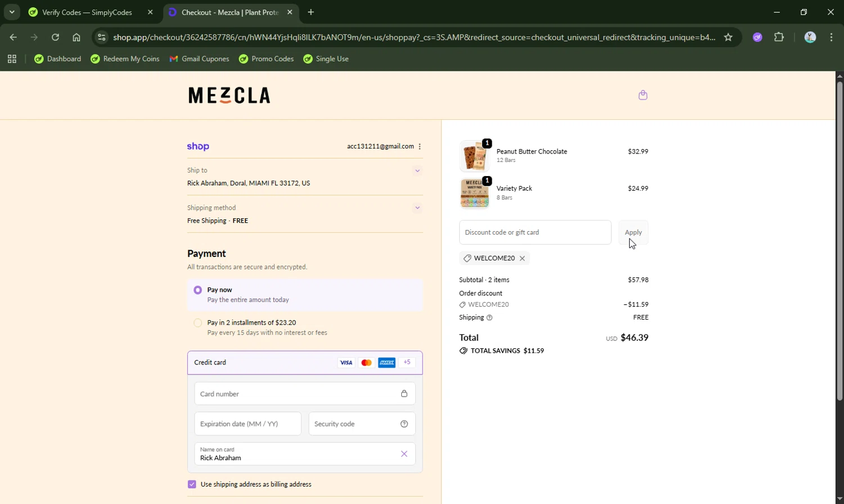Open the Dashboard bookmark

click(x=57, y=59)
